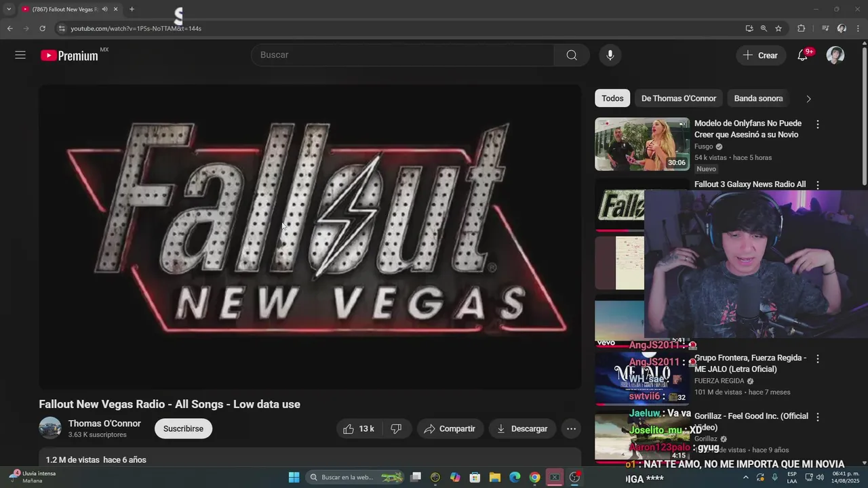
Task: Install app icon in address bar
Action: point(749,28)
